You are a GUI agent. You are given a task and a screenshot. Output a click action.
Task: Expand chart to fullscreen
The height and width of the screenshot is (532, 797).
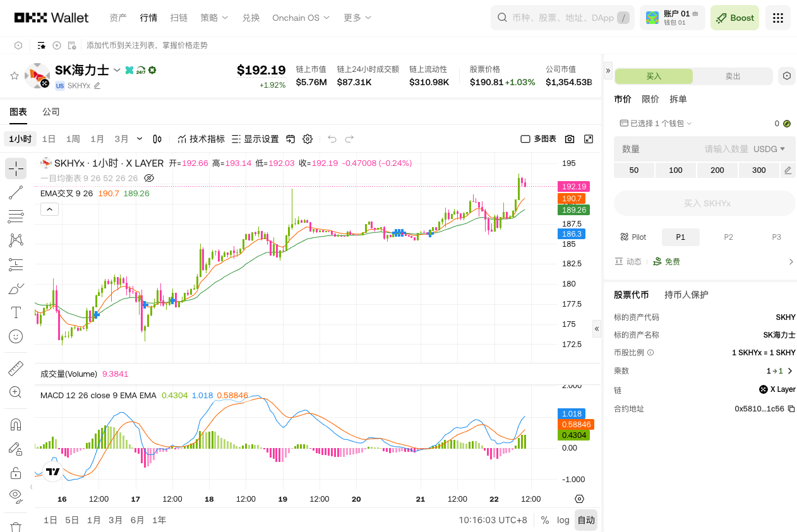click(x=589, y=139)
